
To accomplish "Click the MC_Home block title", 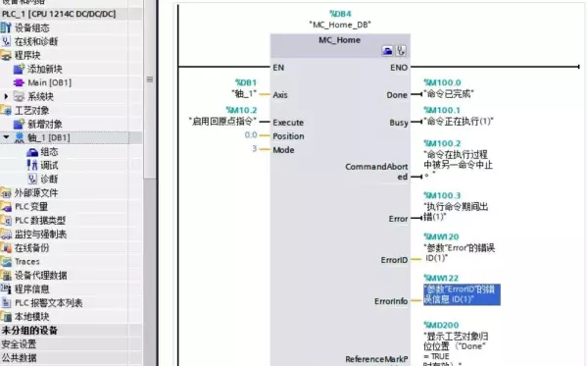I will 340,40.
